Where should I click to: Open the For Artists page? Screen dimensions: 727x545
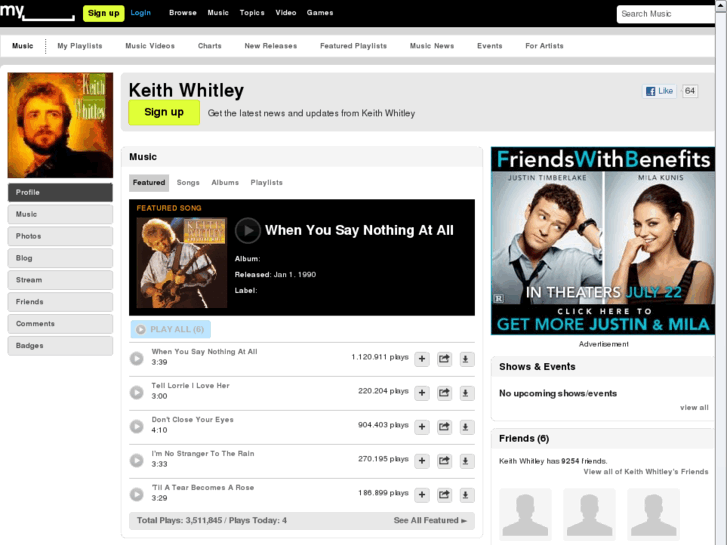click(x=544, y=46)
